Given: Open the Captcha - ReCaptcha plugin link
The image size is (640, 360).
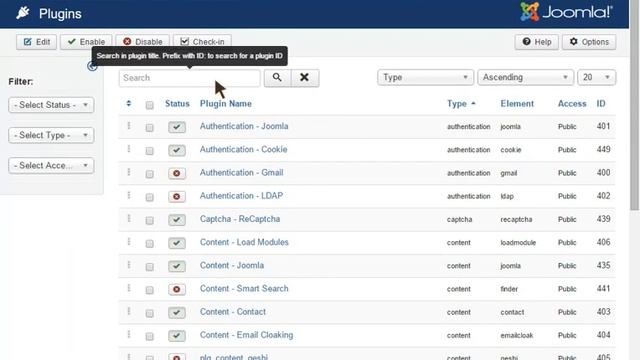Looking at the screenshot, I should tap(240, 219).
